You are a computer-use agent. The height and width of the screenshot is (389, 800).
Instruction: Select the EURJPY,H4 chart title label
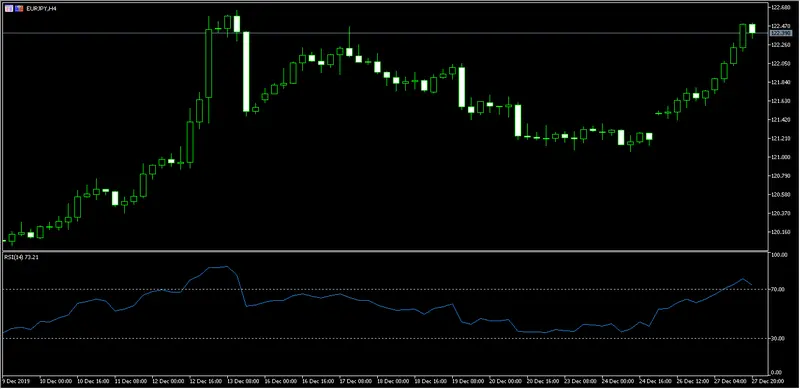[x=40, y=9]
